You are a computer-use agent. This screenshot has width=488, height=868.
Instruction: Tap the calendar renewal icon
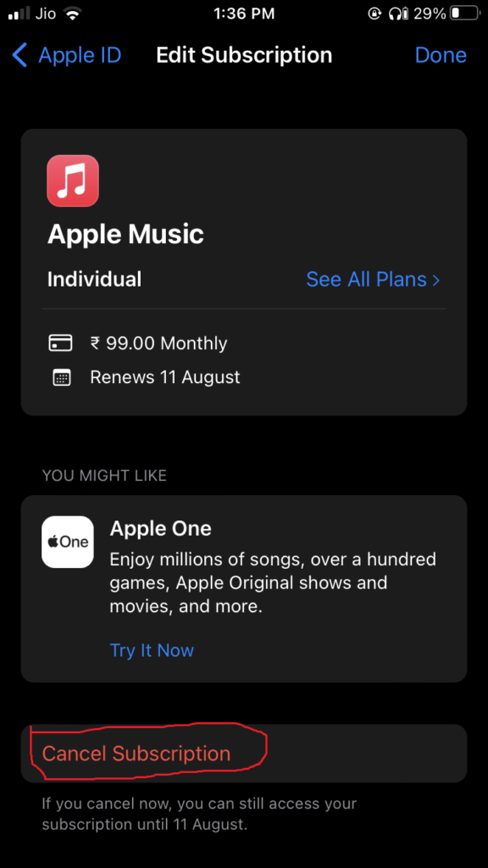point(61,378)
